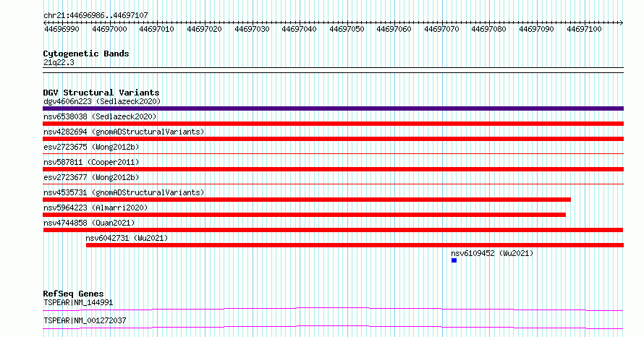The height and width of the screenshot is (337, 644).
Task: Select the red bar under nsv4744858
Action: [x=333, y=230]
